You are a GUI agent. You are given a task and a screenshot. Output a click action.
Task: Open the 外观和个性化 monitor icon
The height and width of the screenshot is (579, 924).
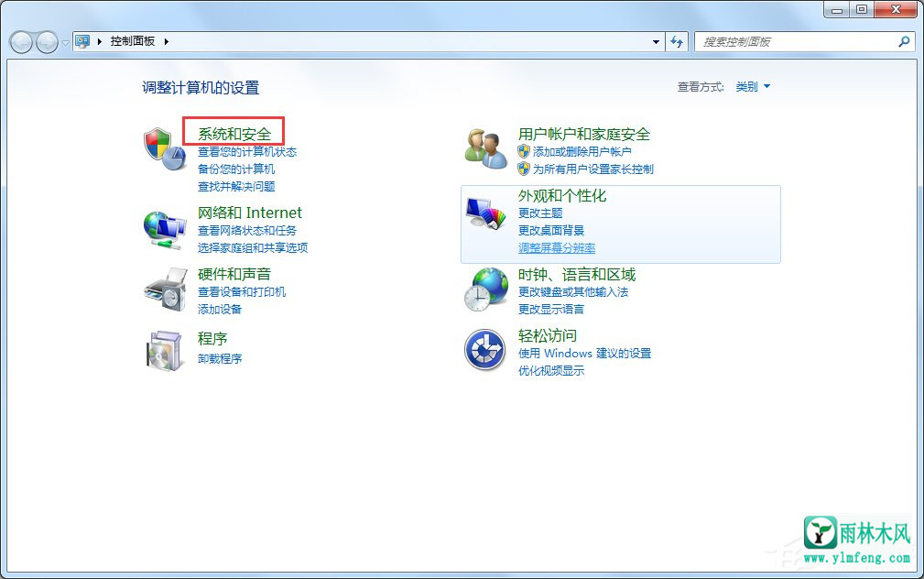(486, 213)
